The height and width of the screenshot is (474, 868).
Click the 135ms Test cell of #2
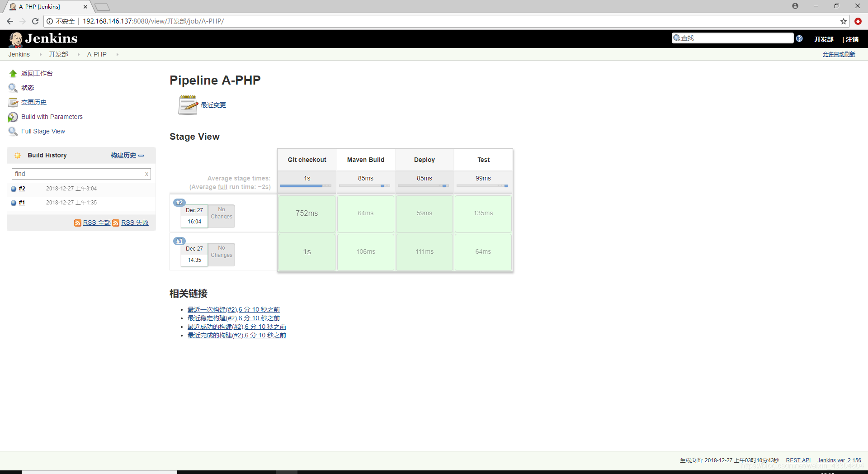pos(483,213)
